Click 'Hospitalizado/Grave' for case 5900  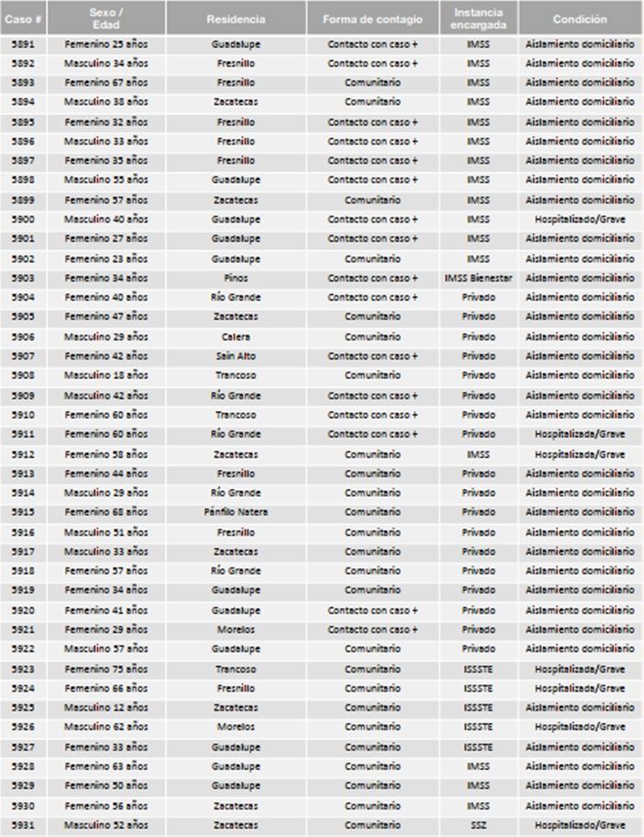pyautogui.click(x=580, y=220)
